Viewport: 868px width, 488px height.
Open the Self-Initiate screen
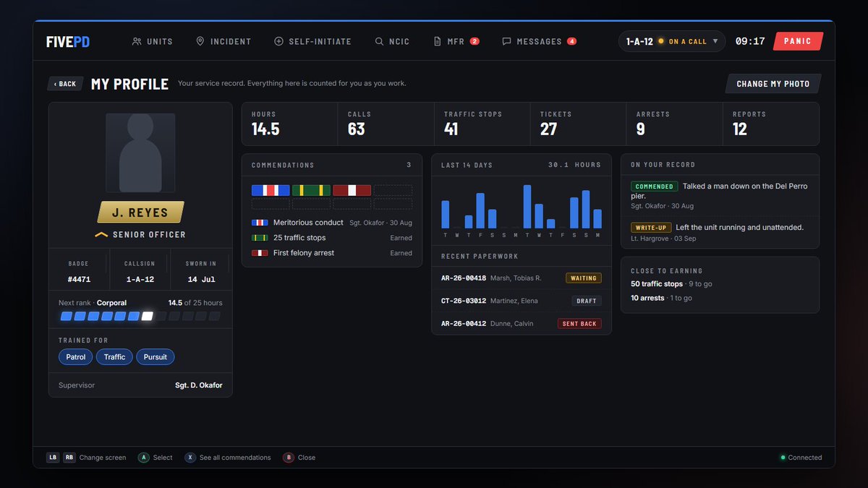pos(312,41)
